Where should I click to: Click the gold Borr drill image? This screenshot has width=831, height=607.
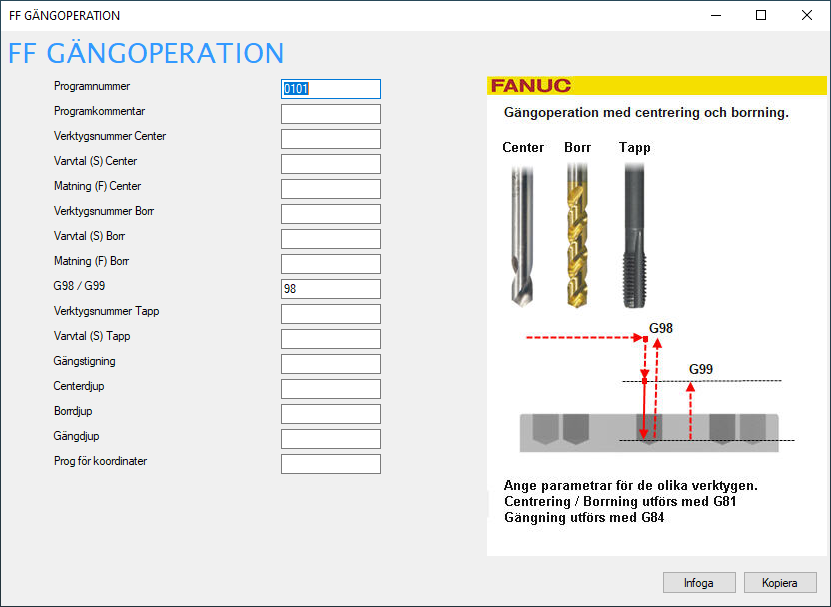577,235
